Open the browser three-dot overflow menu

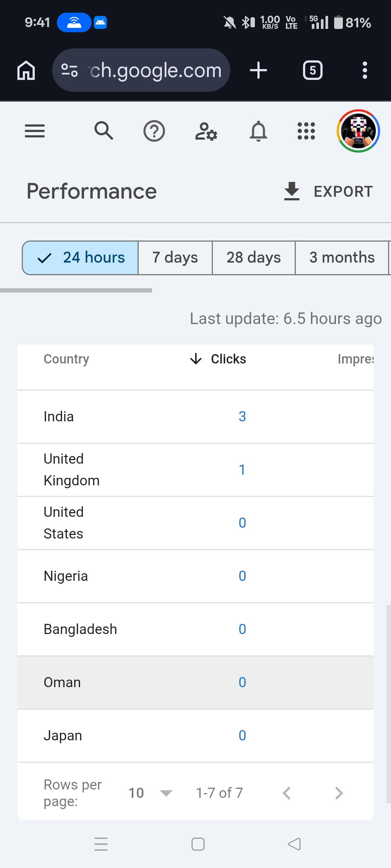coord(365,70)
